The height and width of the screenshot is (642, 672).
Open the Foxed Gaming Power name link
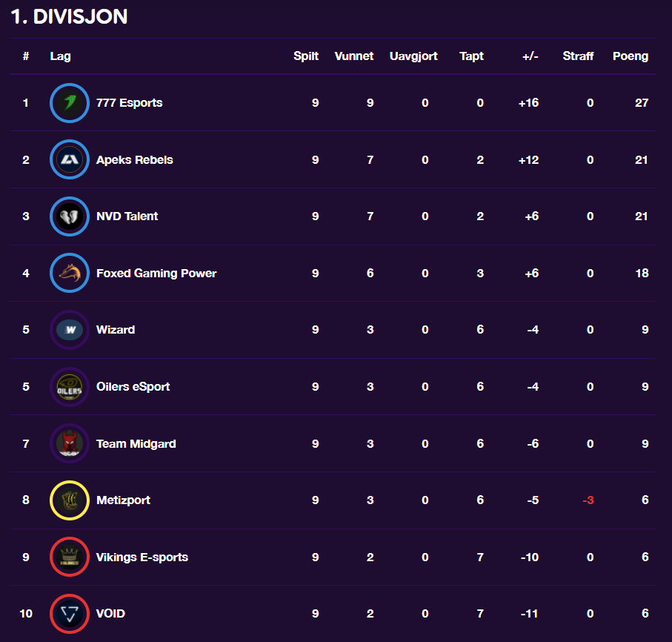tap(156, 274)
